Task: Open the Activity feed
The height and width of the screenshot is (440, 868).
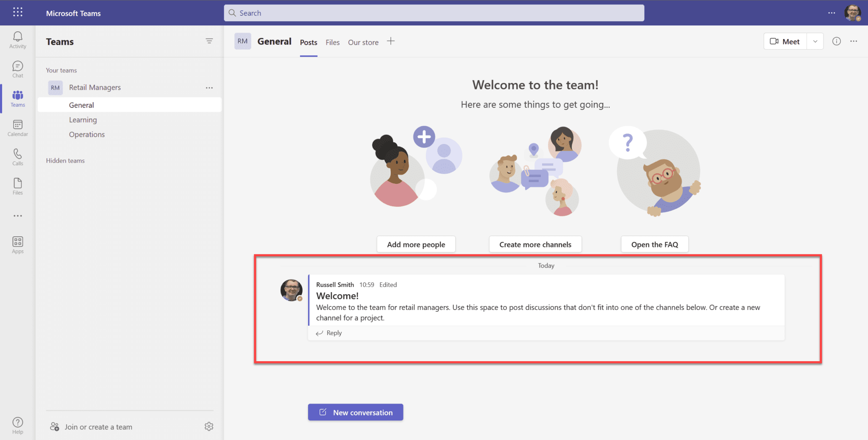Action: point(18,40)
